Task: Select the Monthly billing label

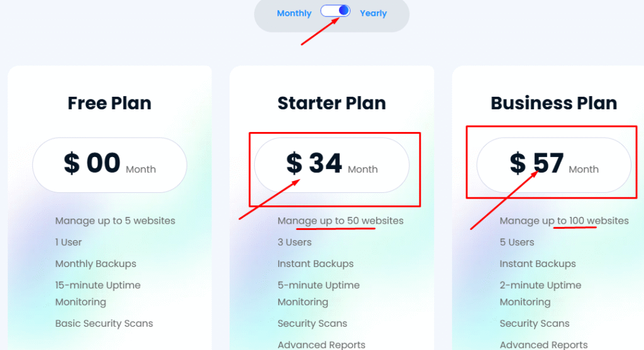Action: click(x=294, y=13)
